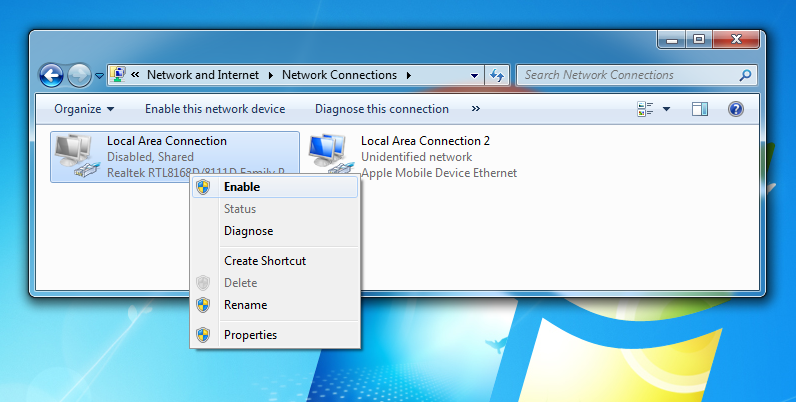Click Unidentified network status text
The height and width of the screenshot is (402, 796).
pyautogui.click(x=416, y=157)
